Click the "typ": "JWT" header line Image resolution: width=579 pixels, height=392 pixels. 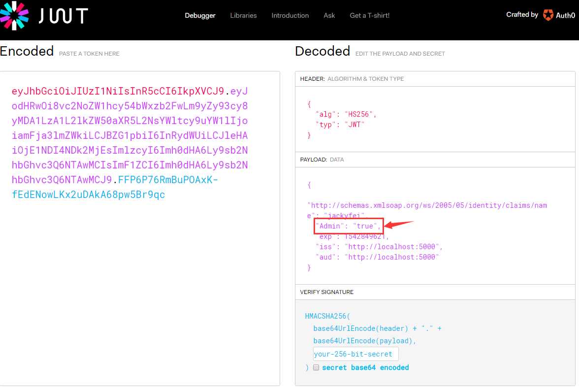[x=340, y=125]
